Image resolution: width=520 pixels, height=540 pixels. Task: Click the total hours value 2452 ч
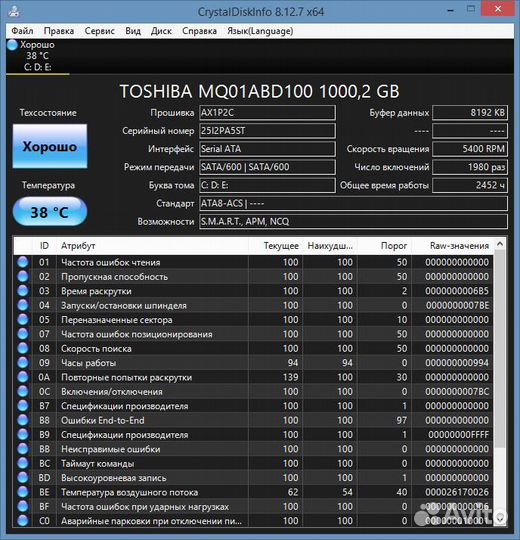tap(470, 185)
